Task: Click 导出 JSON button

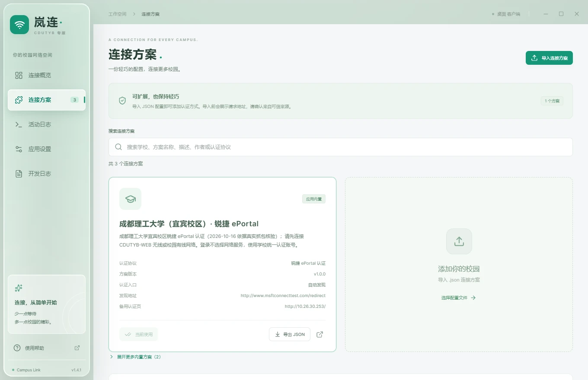Action: pos(290,335)
